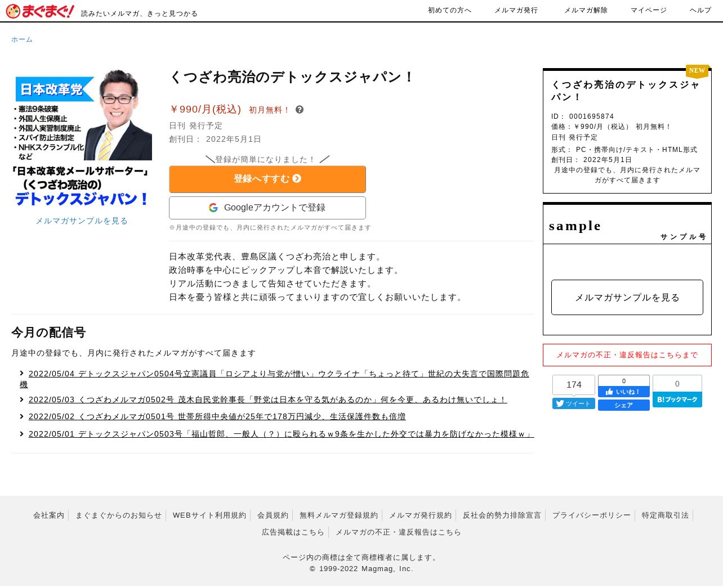Click the Twitter ツイート button

click(574, 403)
